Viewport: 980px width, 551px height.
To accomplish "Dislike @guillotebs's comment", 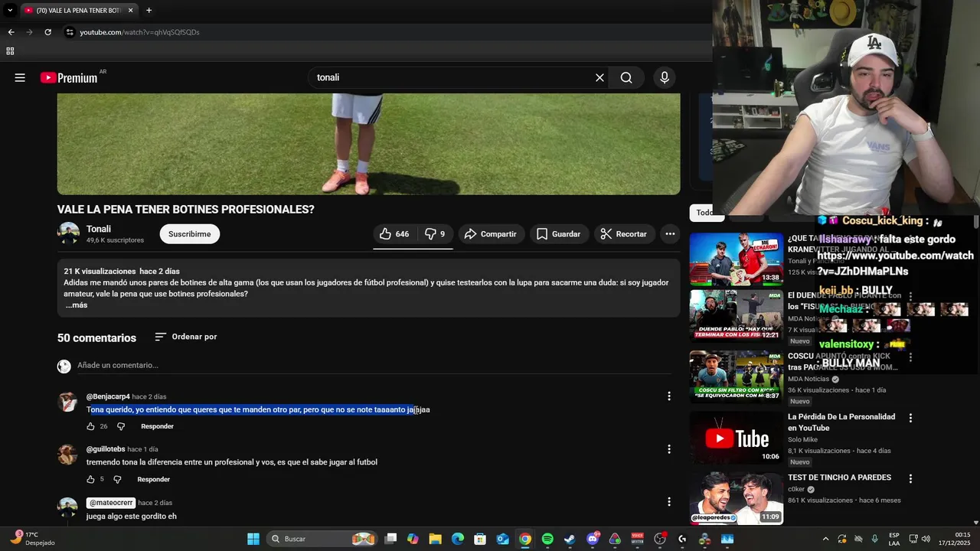I will 117,479.
